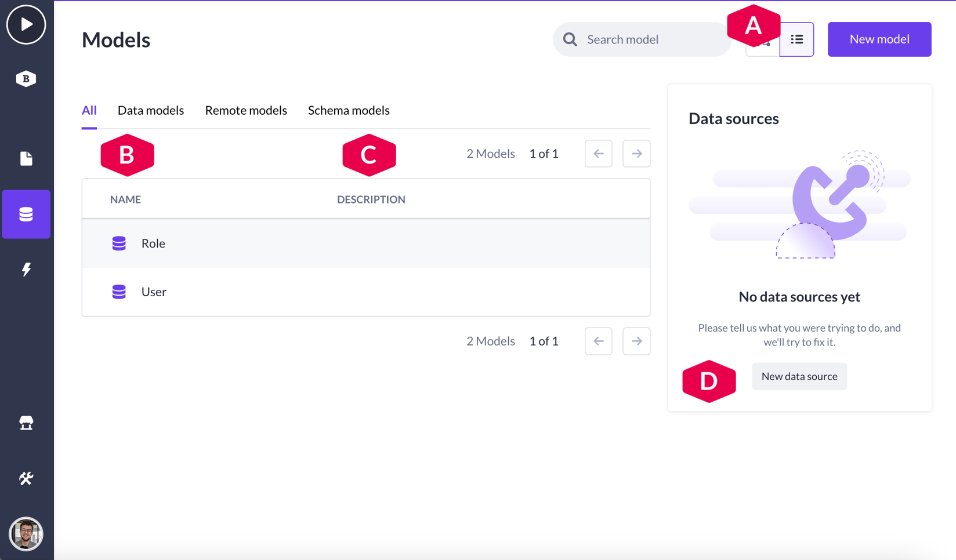Switch to the schema view toggle

pos(763,46)
